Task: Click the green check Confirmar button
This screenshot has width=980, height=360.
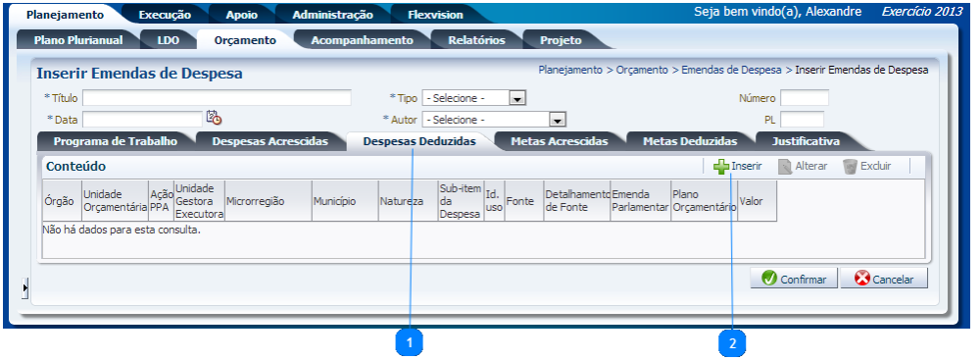Action: 794,279
